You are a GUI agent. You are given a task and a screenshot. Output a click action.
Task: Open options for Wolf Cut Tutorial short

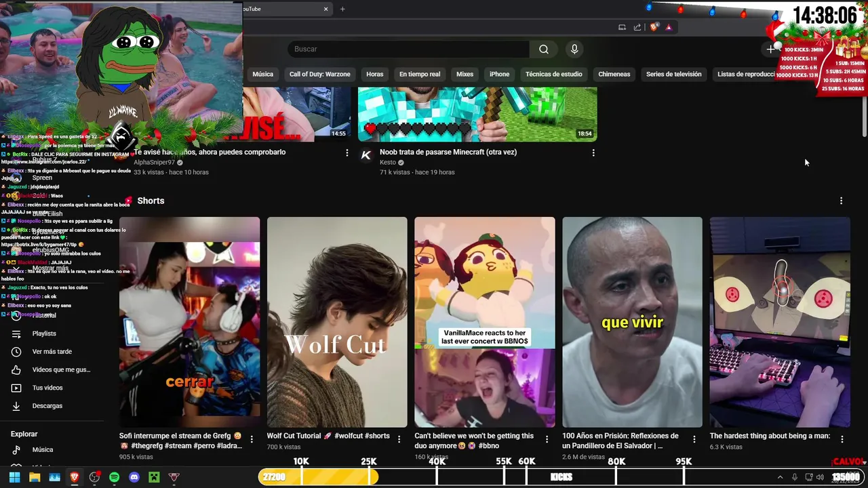(x=399, y=439)
